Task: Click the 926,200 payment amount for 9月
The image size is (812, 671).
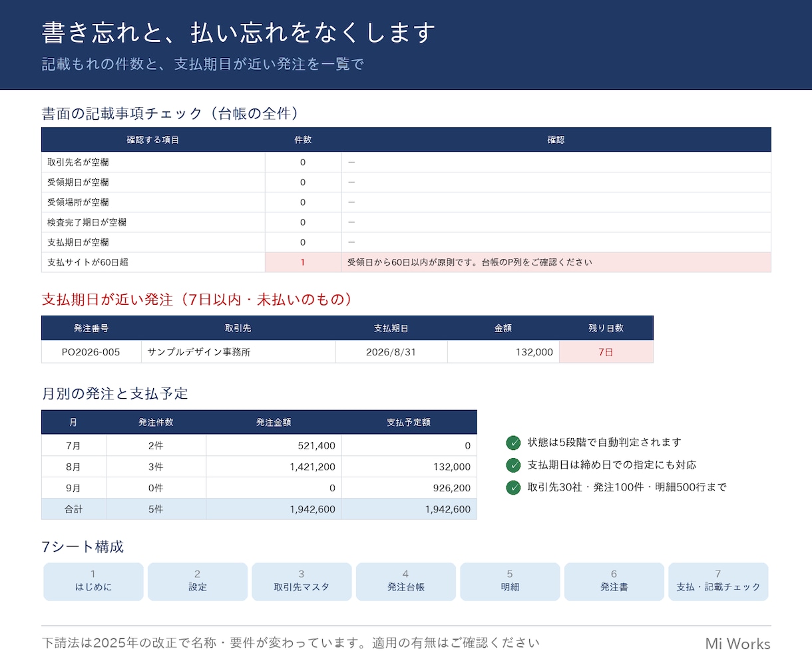Action: click(409, 489)
